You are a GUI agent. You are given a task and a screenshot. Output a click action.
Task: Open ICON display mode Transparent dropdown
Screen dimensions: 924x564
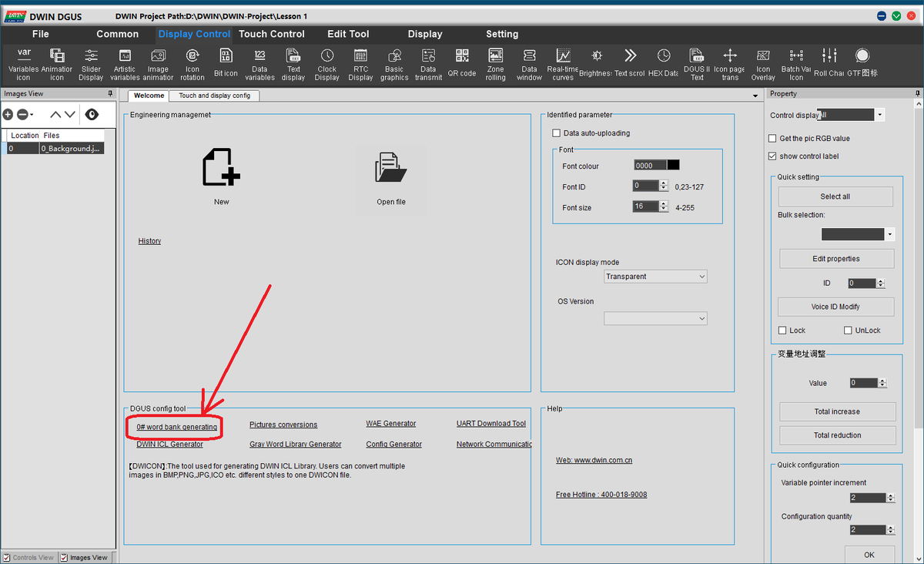pos(655,277)
